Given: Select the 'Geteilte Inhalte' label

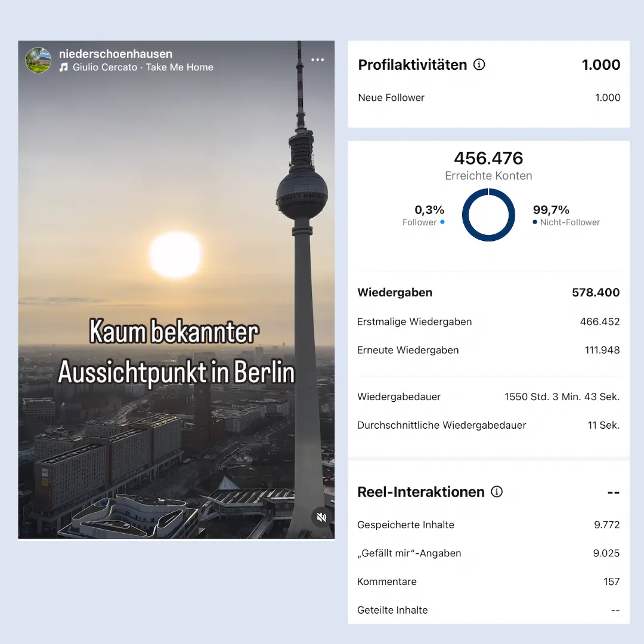Looking at the screenshot, I should [x=392, y=611].
